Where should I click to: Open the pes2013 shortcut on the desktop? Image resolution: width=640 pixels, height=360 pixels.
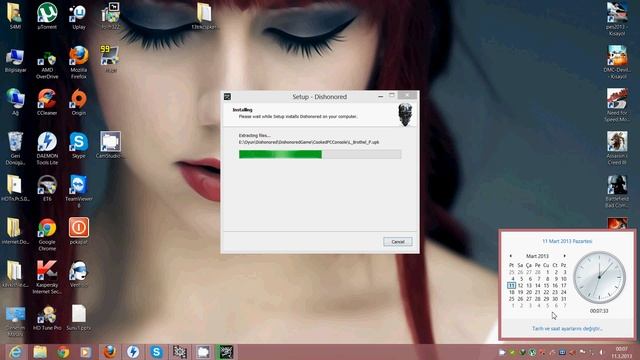point(617,18)
